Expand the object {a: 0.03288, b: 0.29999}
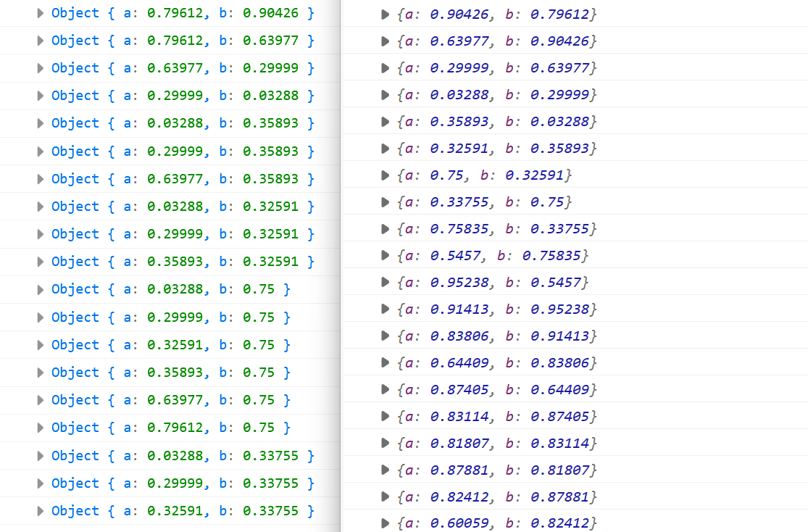This screenshot has width=808, height=532. pyautogui.click(x=386, y=95)
